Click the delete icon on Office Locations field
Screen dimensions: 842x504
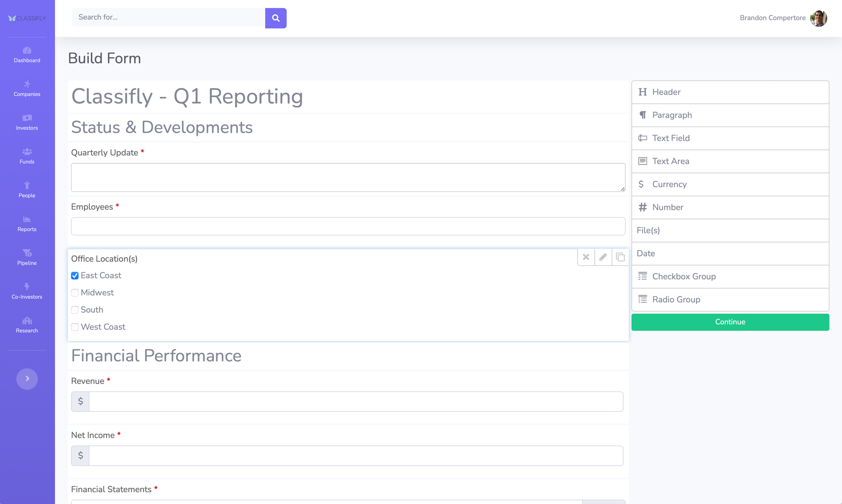tap(586, 257)
